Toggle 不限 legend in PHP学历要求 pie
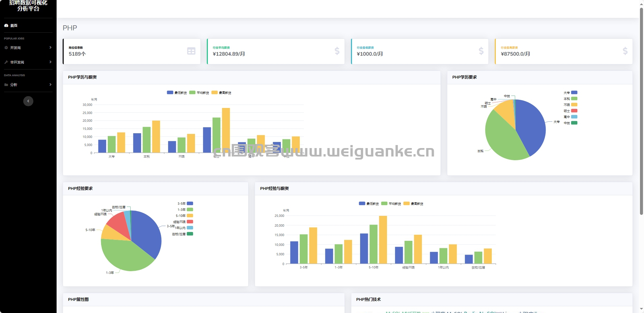 pyautogui.click(x=571, y=105)
